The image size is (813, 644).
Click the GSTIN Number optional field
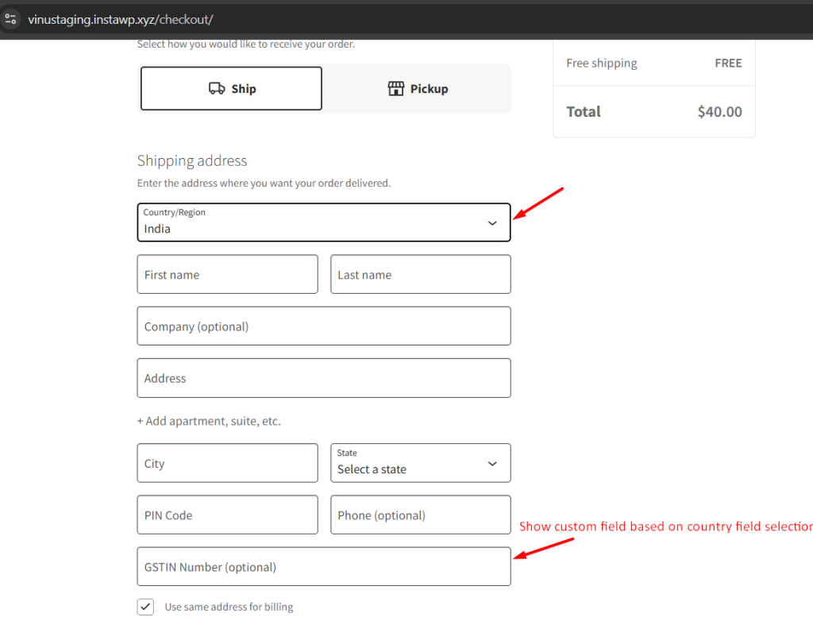point(324,566)
